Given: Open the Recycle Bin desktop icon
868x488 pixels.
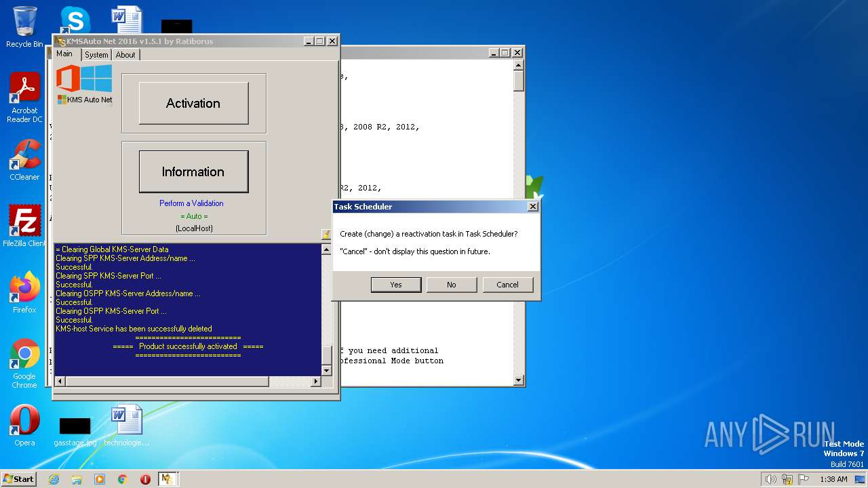Looking at the screenshot, I should tap(24, 27).
